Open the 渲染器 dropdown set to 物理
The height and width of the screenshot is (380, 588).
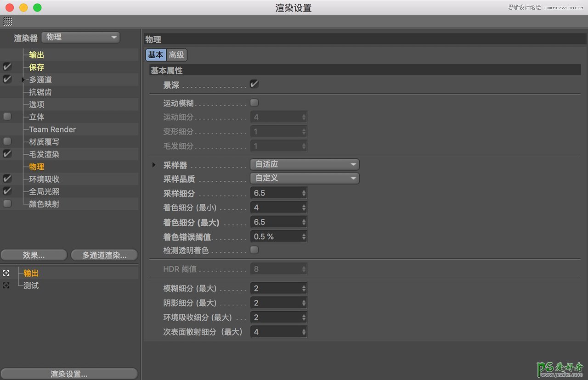(x=80, y=37)
